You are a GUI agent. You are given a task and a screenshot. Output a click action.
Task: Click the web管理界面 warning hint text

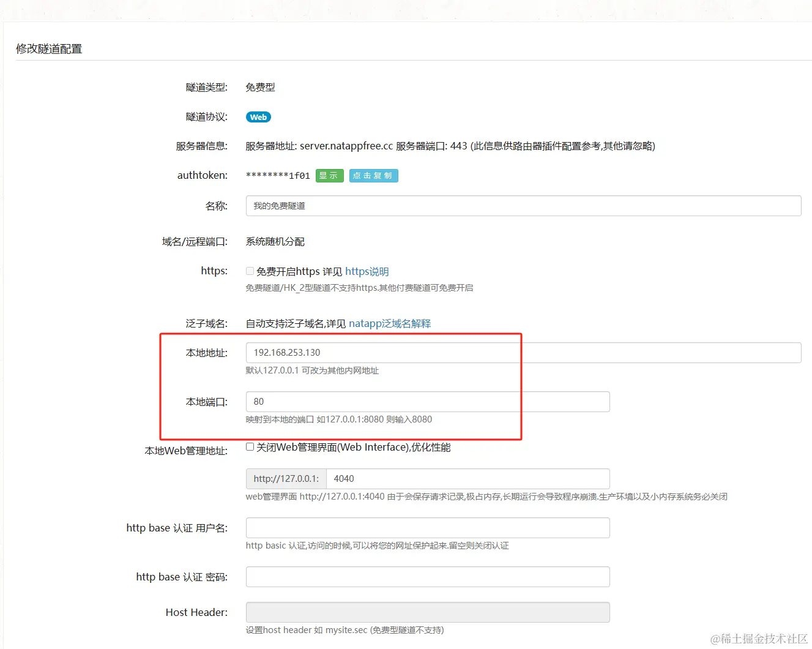(x=486, y=497)
